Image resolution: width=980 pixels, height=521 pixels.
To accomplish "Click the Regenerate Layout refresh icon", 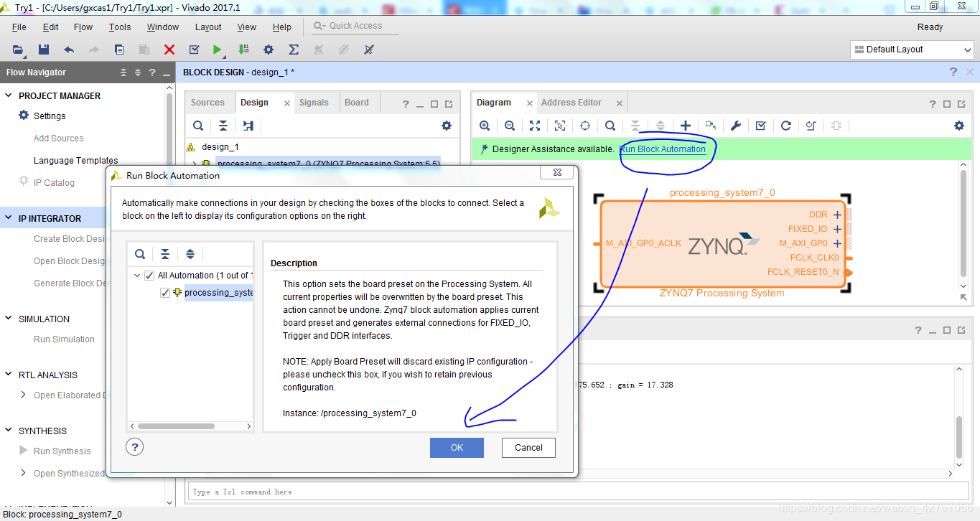I will point(786,126).
